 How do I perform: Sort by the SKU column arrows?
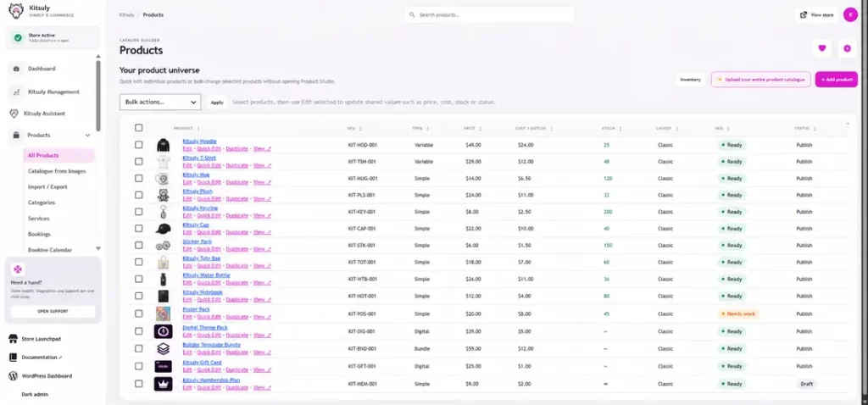(360, 128)
